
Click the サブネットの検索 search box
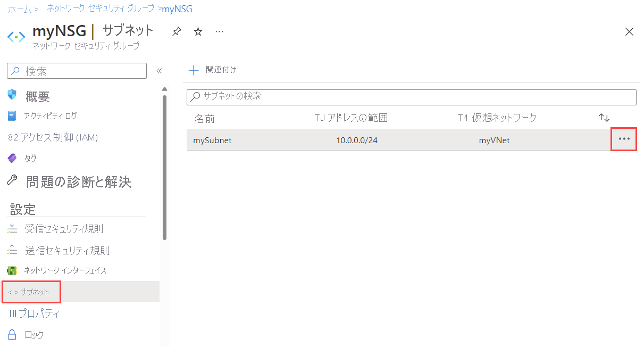(412, 97)
